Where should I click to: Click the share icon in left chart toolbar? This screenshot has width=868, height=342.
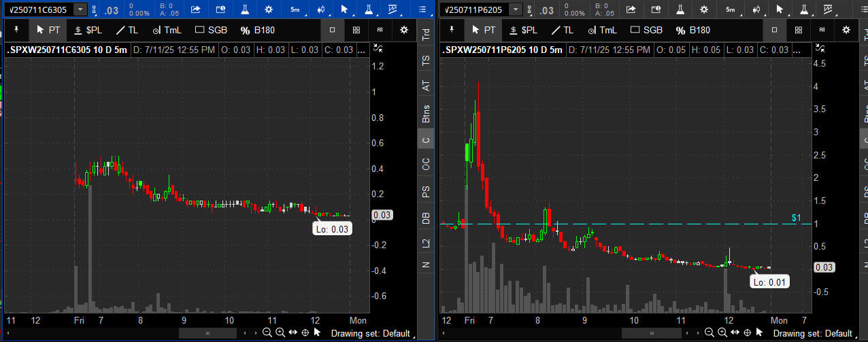pyautogui.click(x=196, y=10)
